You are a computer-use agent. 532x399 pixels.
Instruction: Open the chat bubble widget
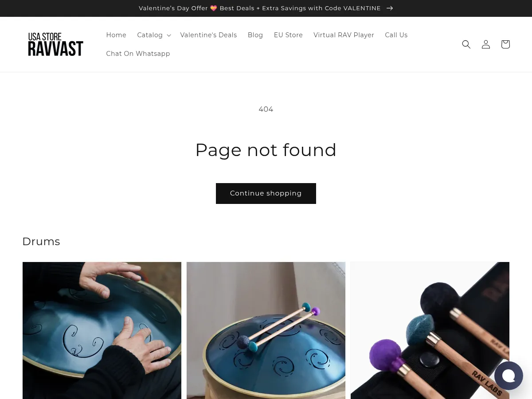509,376
